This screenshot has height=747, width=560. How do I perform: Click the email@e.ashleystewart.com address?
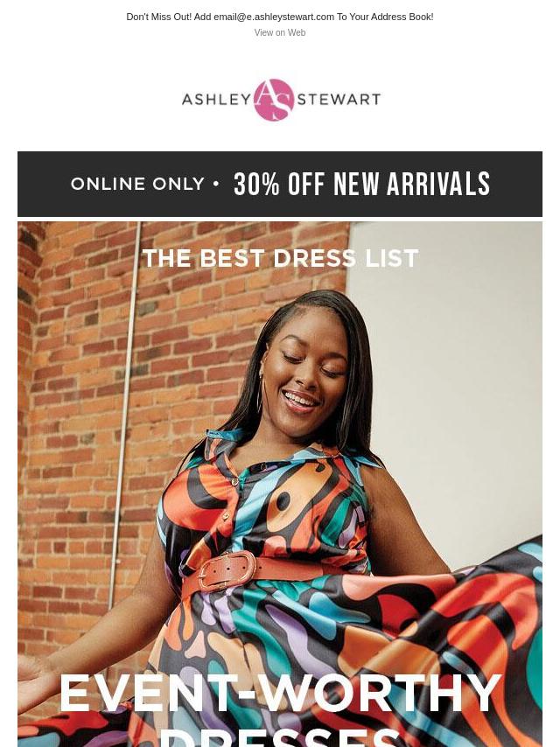(274, 17)
